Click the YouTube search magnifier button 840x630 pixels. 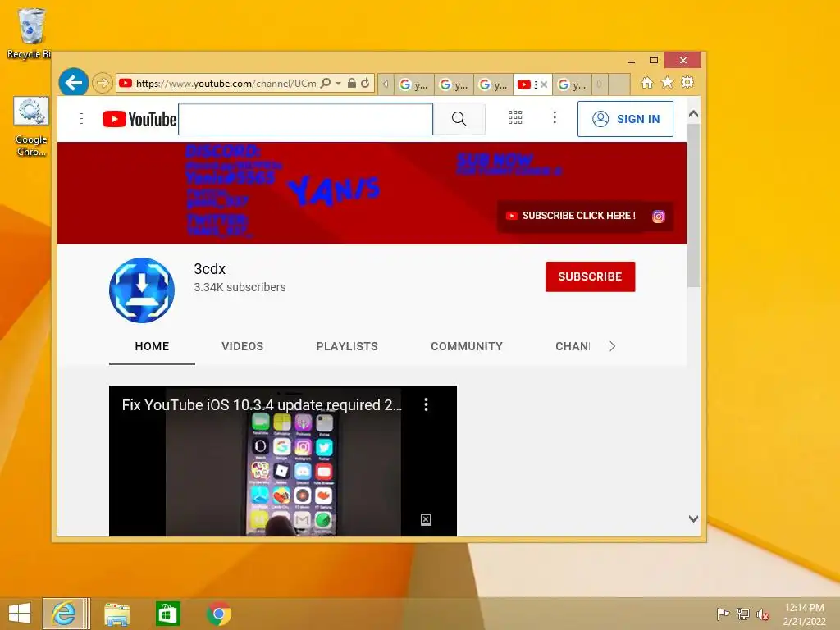(x=459, y=119)
